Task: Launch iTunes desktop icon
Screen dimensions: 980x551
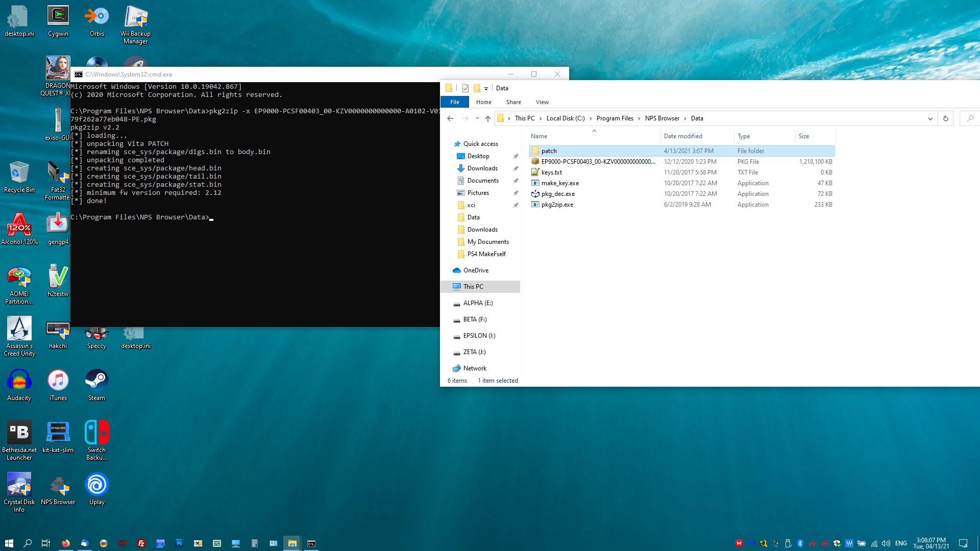Action: point(58,385)
